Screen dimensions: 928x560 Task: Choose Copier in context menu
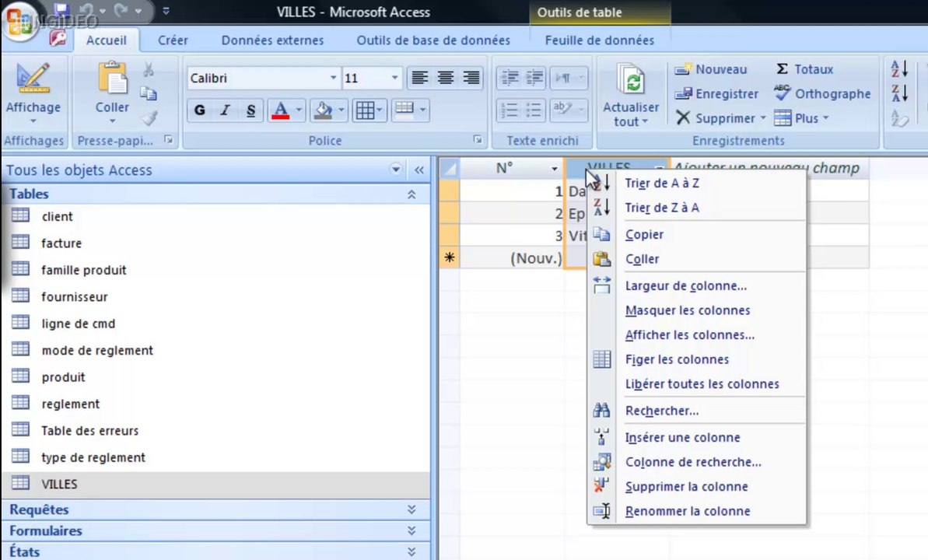pyautogui.click(x=697, y=234)
